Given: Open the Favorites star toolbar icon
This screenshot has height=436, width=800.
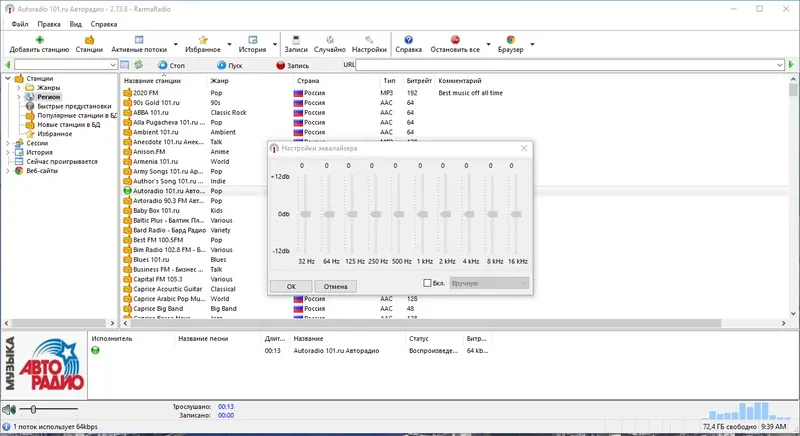Looking at the screenshot, I should click(x=203, y=40).
